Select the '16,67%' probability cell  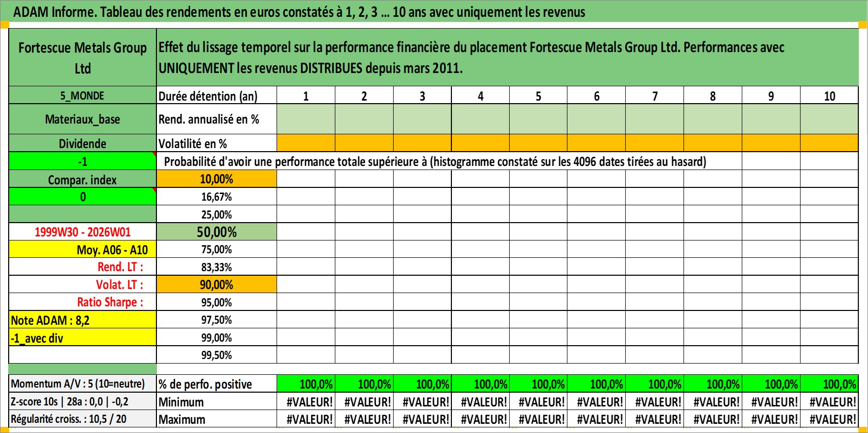point(217,197)
